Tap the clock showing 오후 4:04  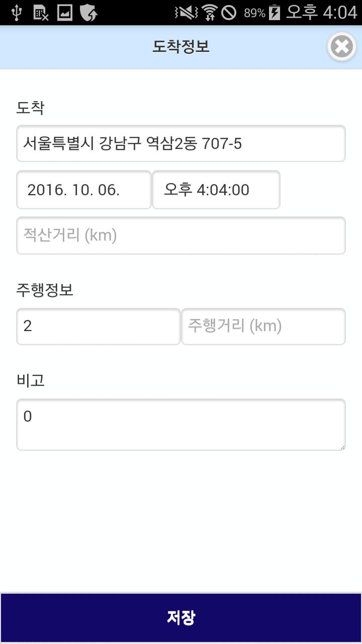point(321,13)
